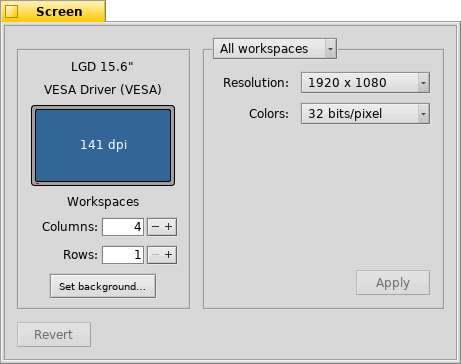Image resolution: width=461 pixels, height=364 pixels.
Task: Decrease workspace rows with minus button
Action: (x=155, y=255)
